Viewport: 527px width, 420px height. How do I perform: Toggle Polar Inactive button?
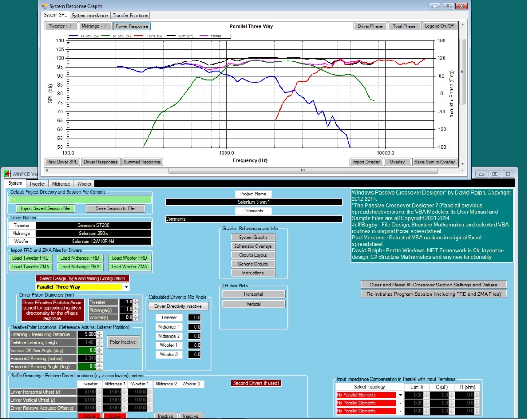pyautogui.click(x=123, y=342)
